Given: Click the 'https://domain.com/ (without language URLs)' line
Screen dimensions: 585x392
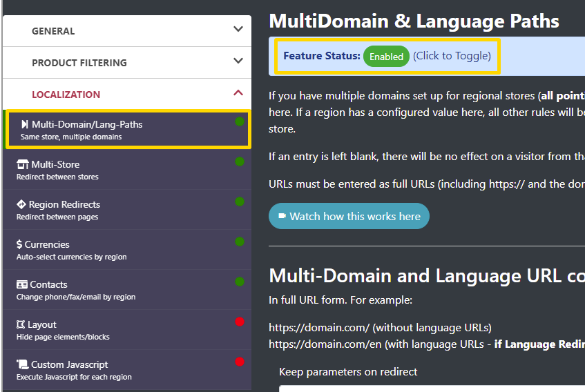Looking at the screenshot, I should click(380, 328).
